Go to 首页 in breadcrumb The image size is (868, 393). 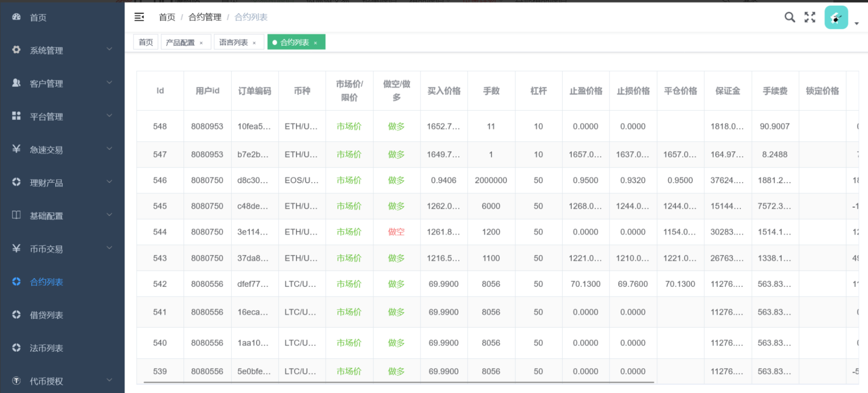tap(167, 17)
